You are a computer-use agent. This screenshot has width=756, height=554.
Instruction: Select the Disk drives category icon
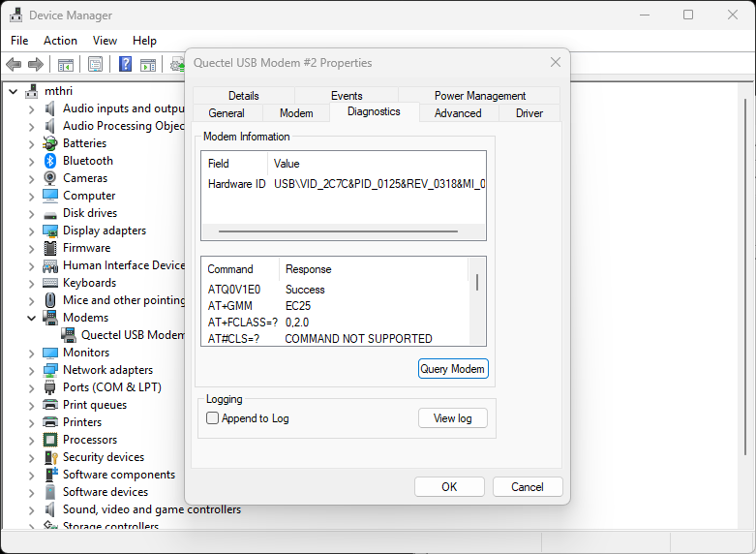tap(50, 214)
